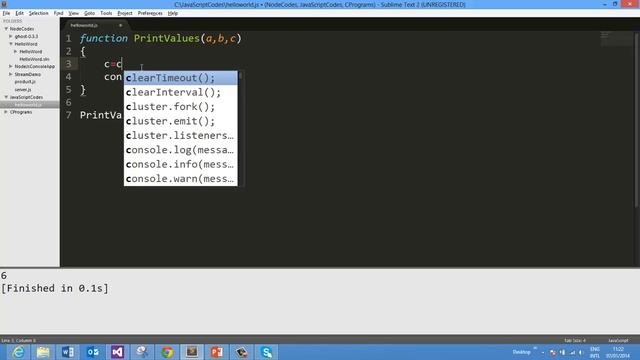Open server.js in the sidebar
This screenshot has width=640, height=360.
[23, 89]
